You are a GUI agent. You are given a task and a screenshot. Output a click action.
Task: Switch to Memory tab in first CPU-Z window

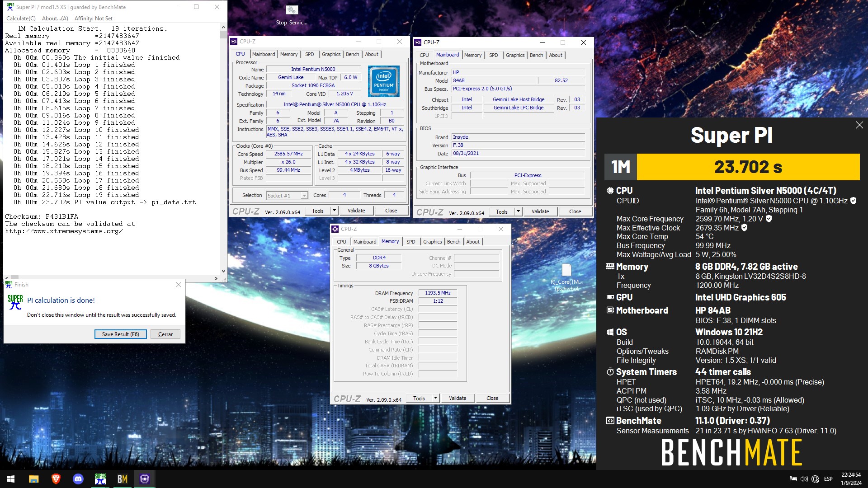pos(289,54)
